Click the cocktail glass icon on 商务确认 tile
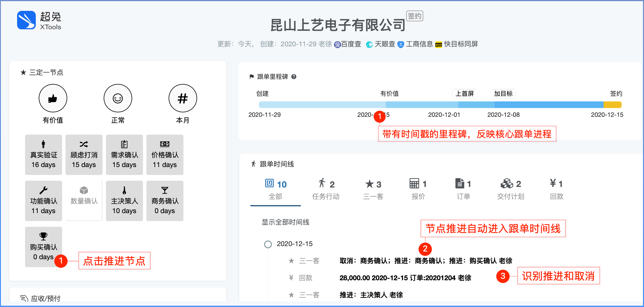The width and height of the screenshot is (644, 307). tap(165, 190)
